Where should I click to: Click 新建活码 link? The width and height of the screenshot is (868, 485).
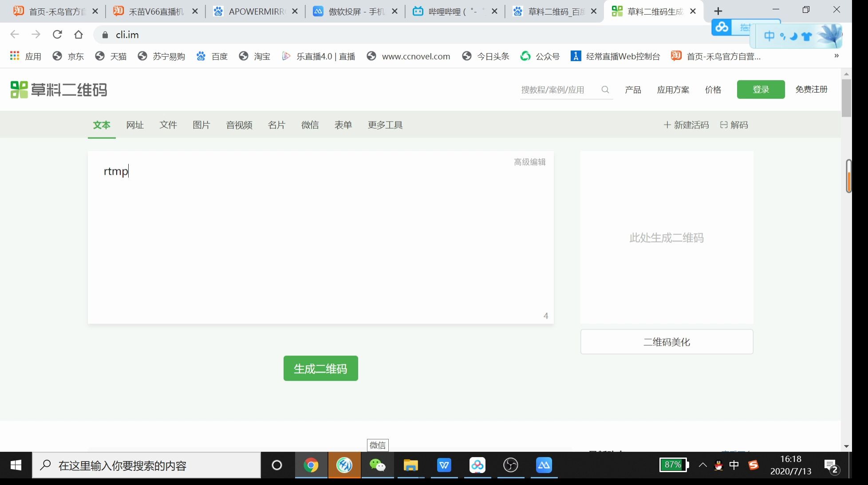click(687, 125)
